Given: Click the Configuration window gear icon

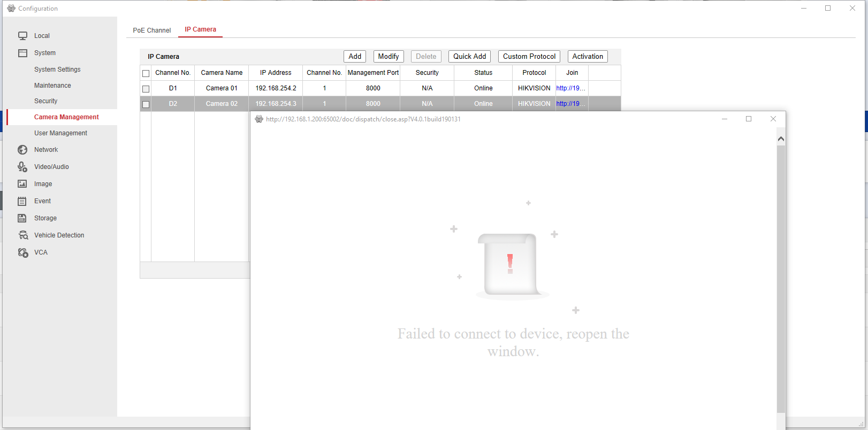Looking at the screenshot, I should point(11,8).
